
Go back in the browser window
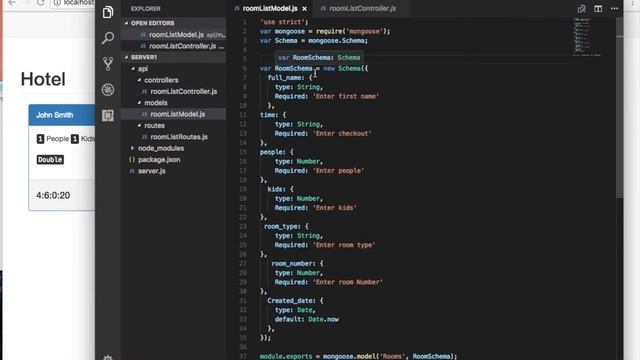click(12, 3)
